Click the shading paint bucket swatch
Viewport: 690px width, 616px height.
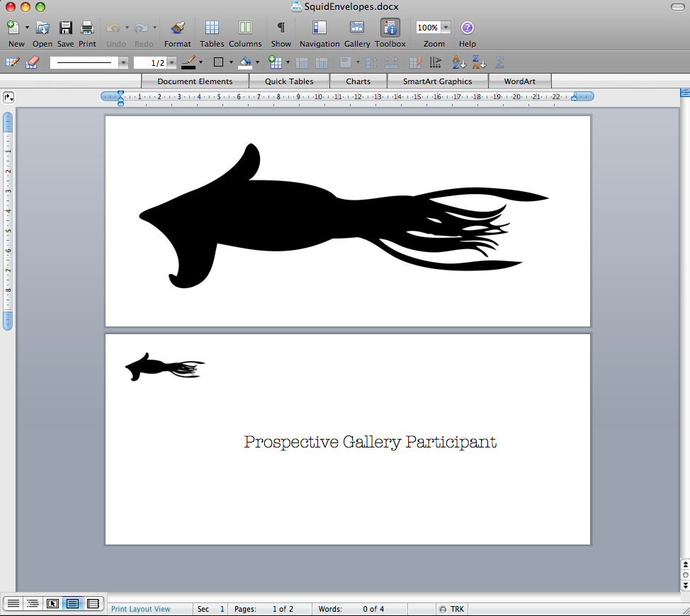246,62
